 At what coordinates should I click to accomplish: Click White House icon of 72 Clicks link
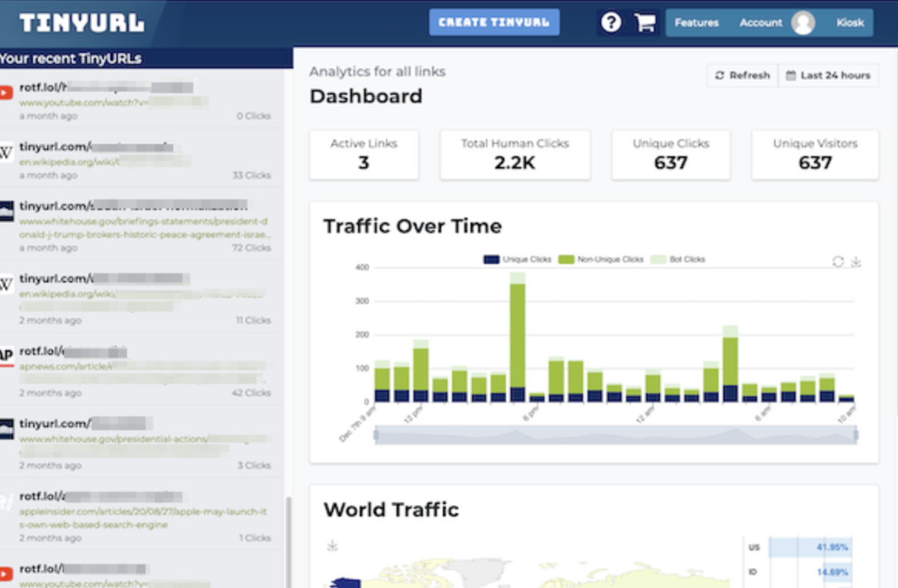point(6,212)
